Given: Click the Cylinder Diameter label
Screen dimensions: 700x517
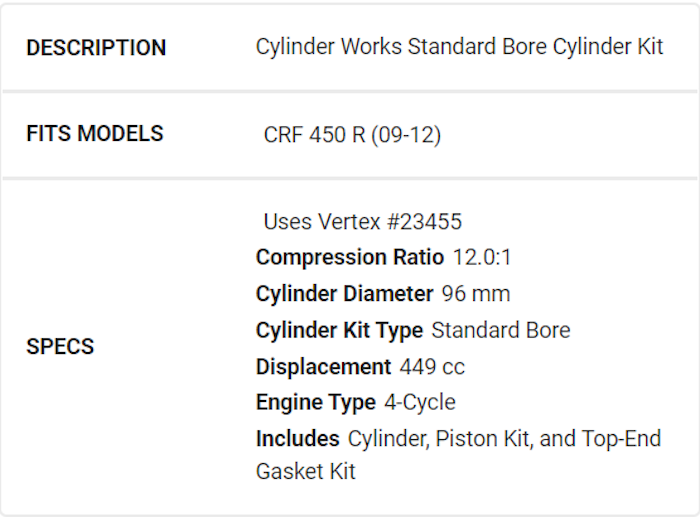Looking at the screenshot, I should (x=344, y=294).
